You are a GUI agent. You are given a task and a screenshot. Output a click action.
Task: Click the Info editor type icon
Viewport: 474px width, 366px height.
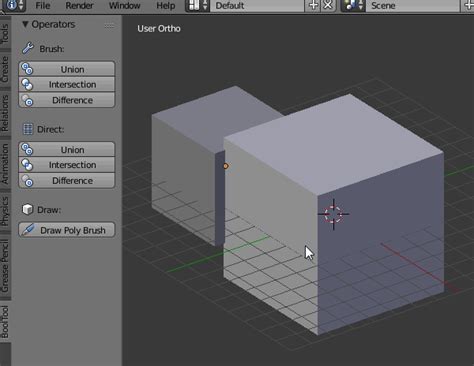coord(15,6)
